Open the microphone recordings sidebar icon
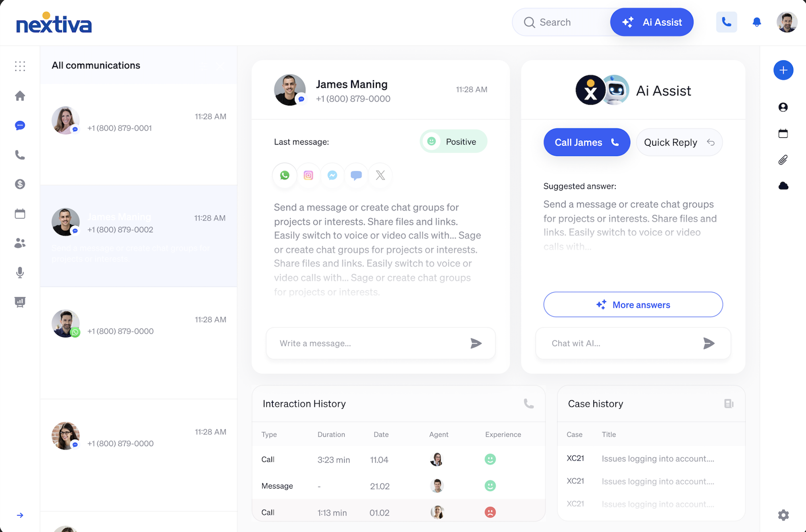This screenshot has height=532, width=806. pyautogui.click(x=20, y=273)
